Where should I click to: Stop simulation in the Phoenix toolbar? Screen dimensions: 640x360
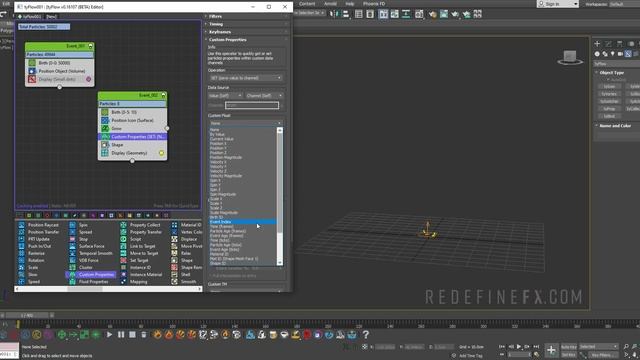click(132, 335)
